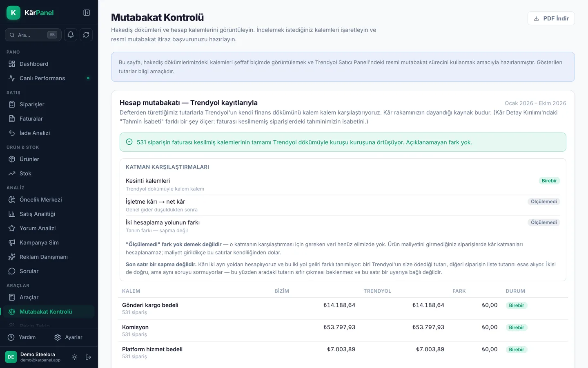
Task: Click the Stok trend icon
Action: click(x=12, y=173)
